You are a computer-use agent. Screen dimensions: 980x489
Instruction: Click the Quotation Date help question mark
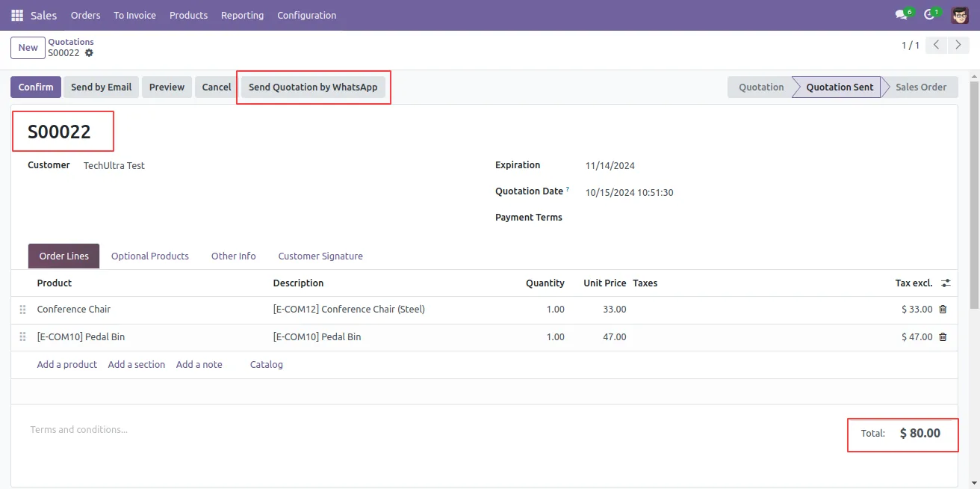pyautogui.click(x=568, y=189)
